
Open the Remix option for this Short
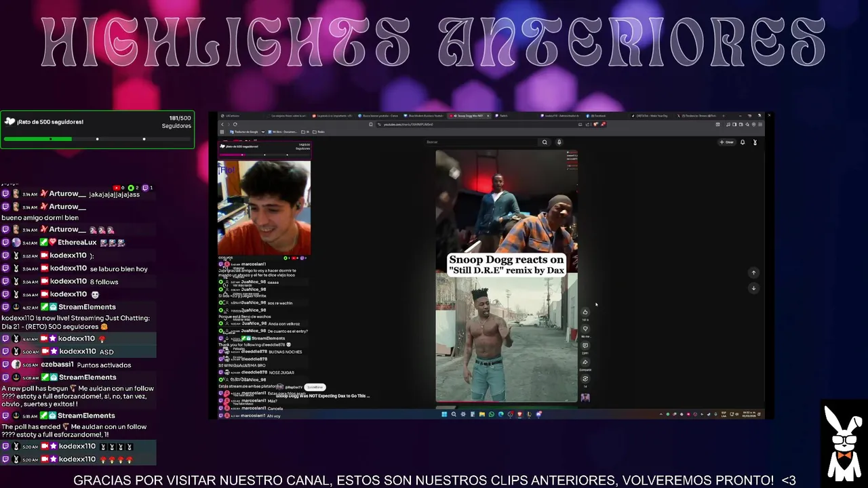tap(585, 379)
